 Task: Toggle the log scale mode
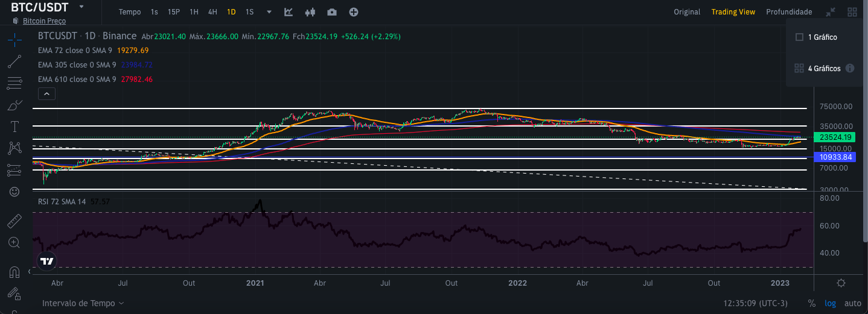(x=831, y=303)
